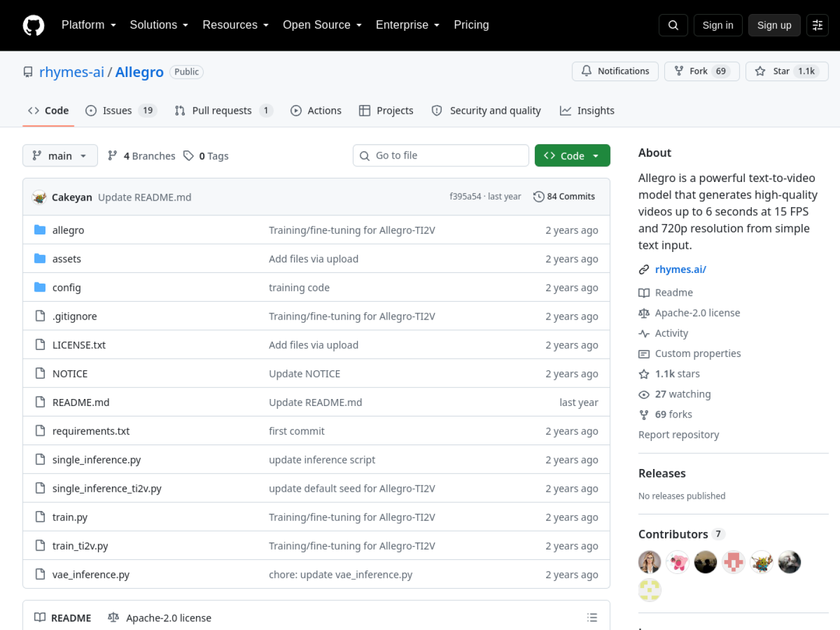Open the main branch selector
840x630 pixels.
[x=60, y=156]
